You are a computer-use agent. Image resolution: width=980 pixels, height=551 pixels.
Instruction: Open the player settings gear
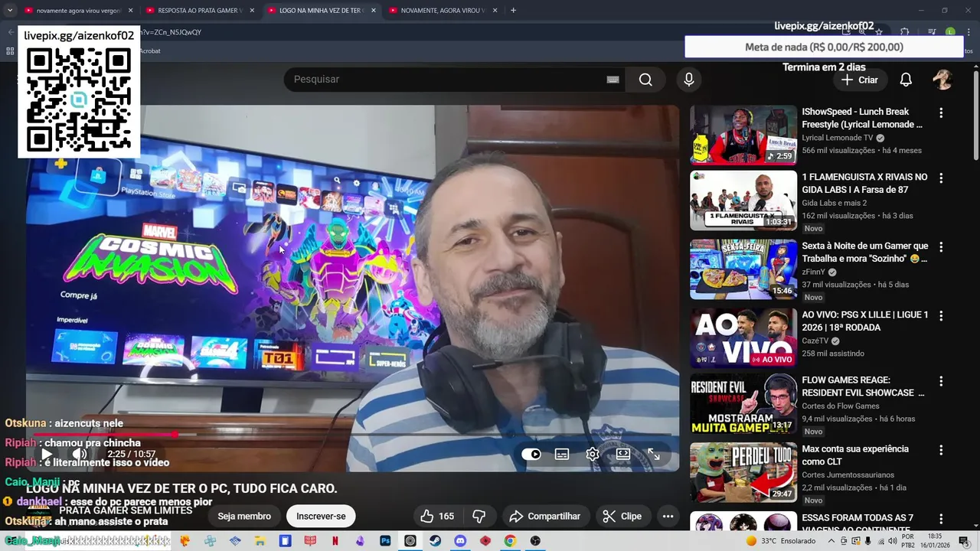coord(593,454)
